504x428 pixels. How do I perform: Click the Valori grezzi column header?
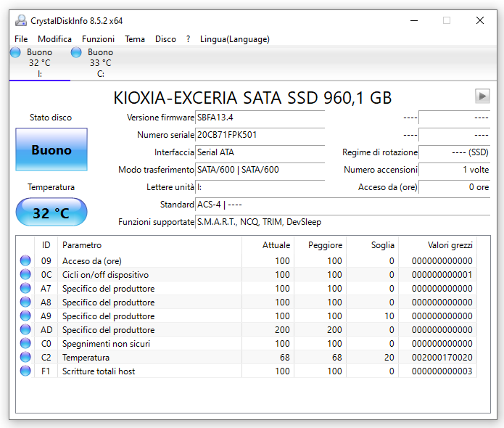coord(438,245)
